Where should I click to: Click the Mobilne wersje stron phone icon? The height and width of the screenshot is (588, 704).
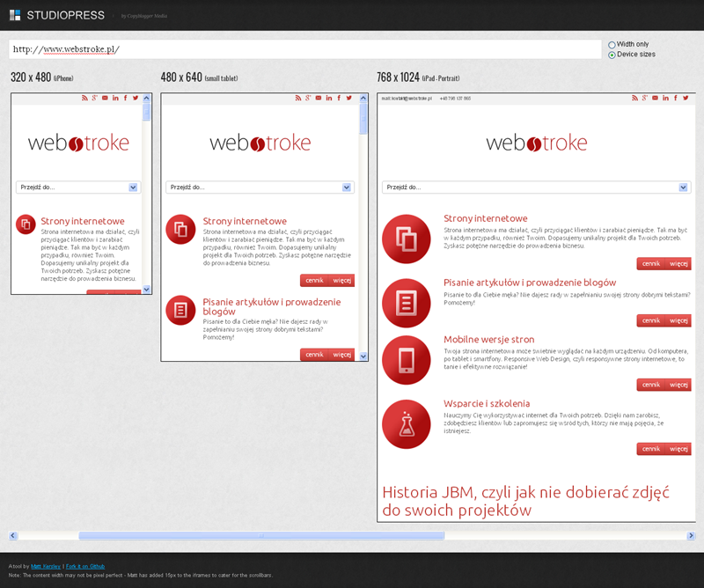click(x=406, y=361)
